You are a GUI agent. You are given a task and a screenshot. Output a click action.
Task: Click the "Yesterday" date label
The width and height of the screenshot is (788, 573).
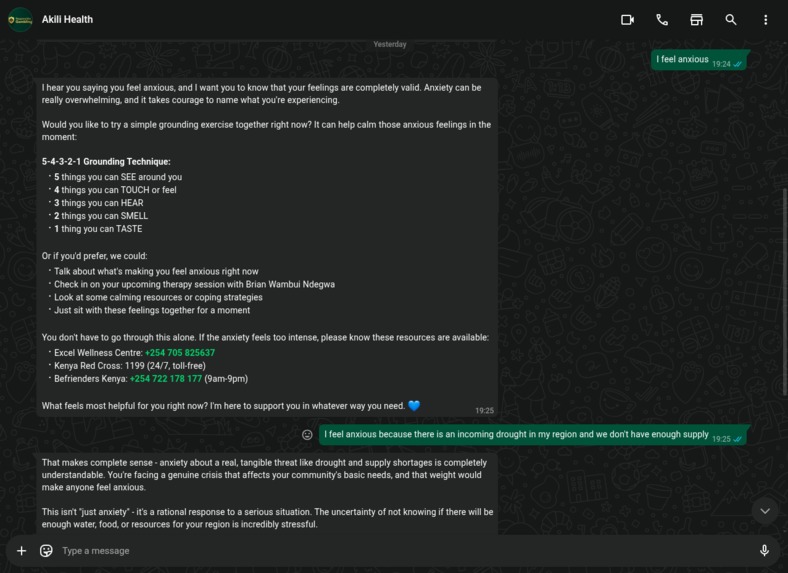click(390, 44)
